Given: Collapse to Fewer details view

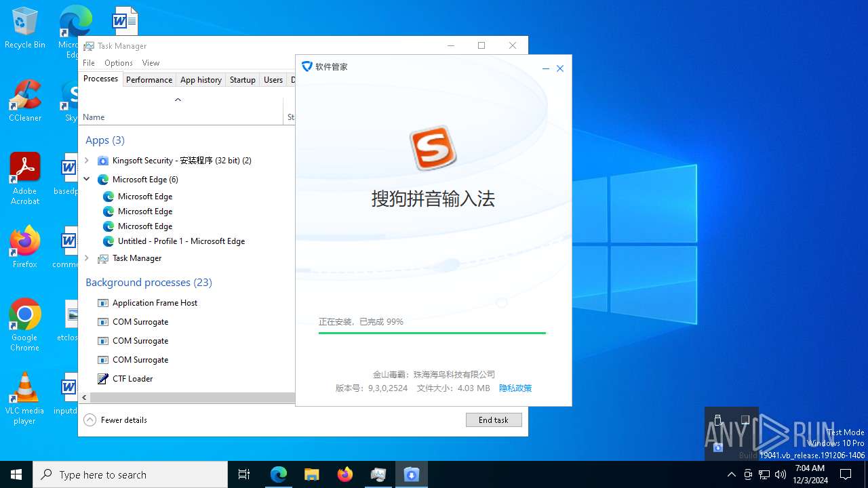Looking at the screenshot, I should pyautogui.click(x=115, y=420).
